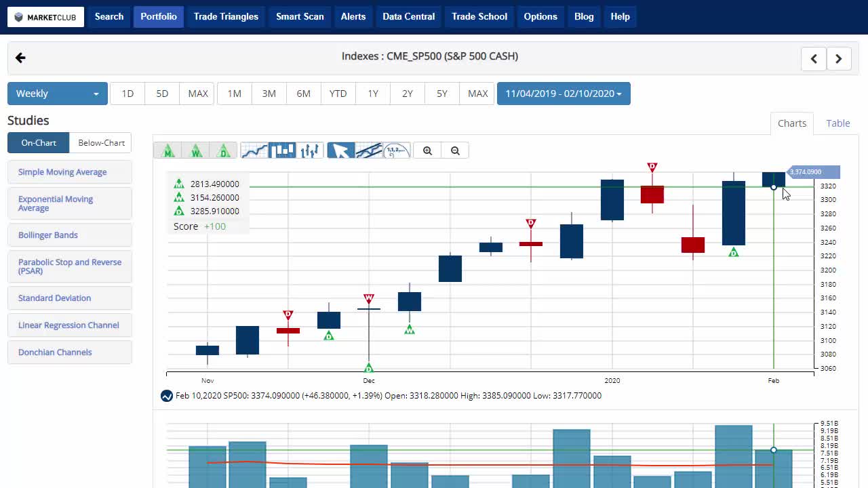The height and width of the screenshot is (488, 868).
Task: Click red daily triangle above January 2020 candle
Action: click(652, 167)
